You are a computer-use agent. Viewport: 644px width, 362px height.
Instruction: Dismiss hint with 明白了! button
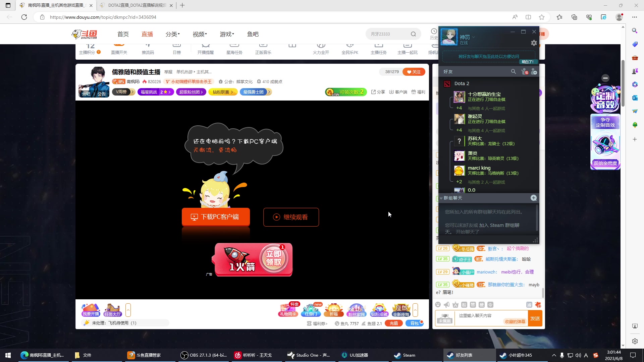pos(528,62)
